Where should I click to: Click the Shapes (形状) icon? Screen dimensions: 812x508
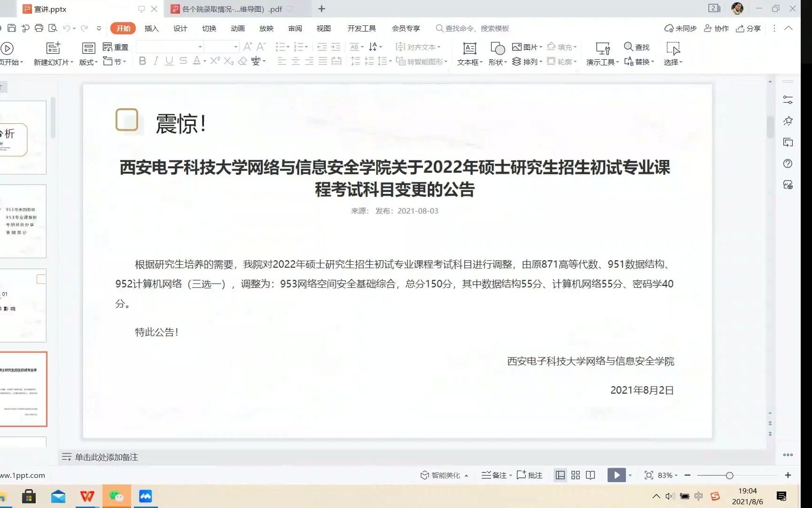point(498,48)
